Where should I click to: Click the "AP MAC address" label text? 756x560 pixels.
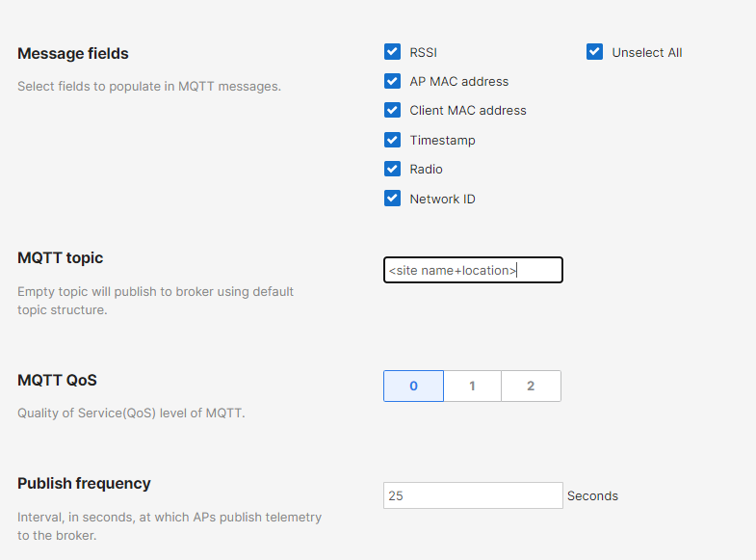point(458,82)
